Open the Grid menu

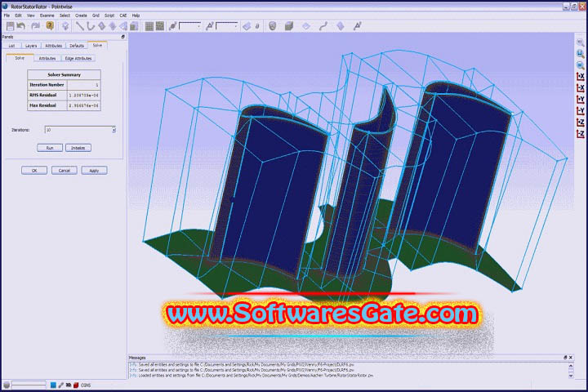coord(96,16)
